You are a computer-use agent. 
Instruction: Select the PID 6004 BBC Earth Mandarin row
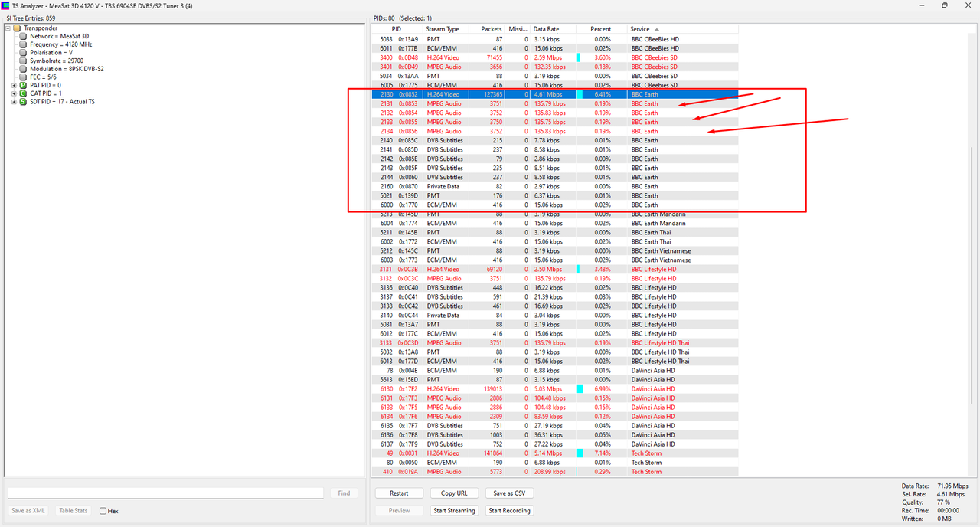pyautogui.click(x=556, y=223)
